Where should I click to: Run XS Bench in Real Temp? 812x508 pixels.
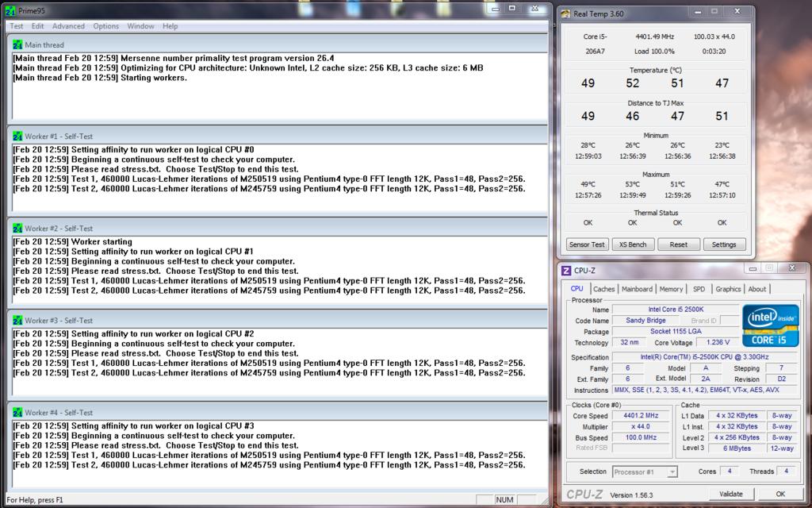click(x=633, y=244)
